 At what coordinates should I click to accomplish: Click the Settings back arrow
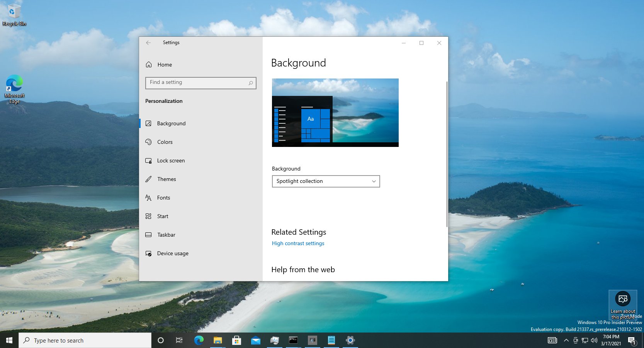(148, 43)
